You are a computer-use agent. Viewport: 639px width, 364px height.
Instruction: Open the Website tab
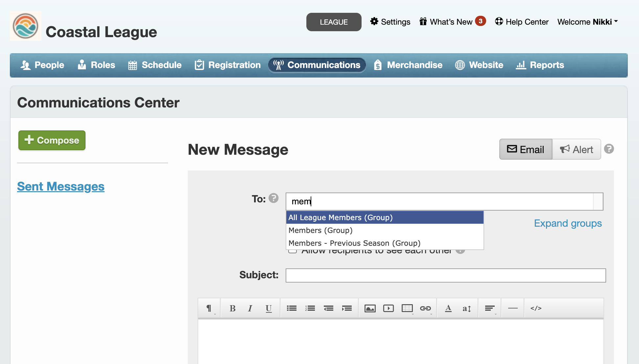pyautogui.click(x=479, y=65)
